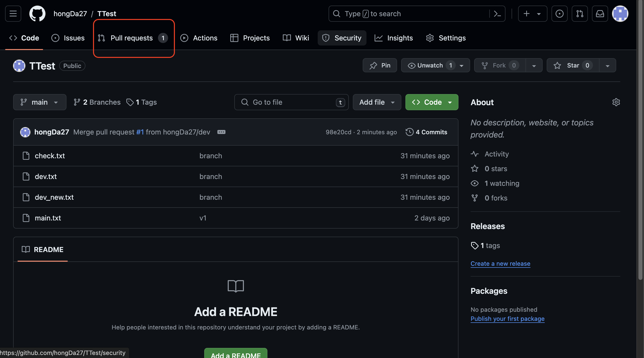
Task: Select the README tab
Action: click(x=42, y=250)
